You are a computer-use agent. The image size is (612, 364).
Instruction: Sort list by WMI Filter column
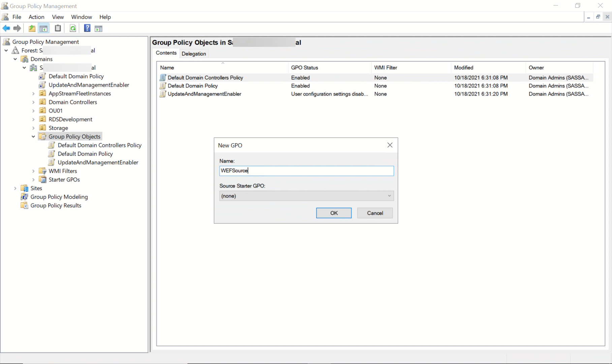tap(411, 67)
